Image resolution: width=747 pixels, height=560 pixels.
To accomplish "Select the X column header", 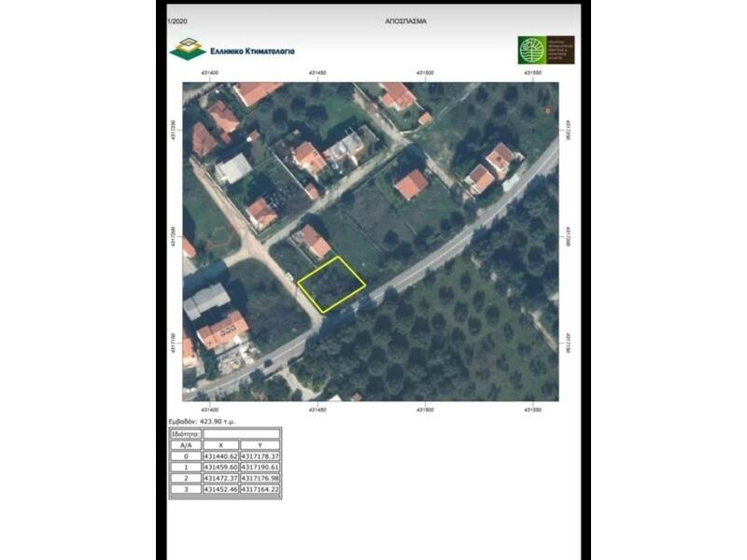I will (x=219, y=445).
